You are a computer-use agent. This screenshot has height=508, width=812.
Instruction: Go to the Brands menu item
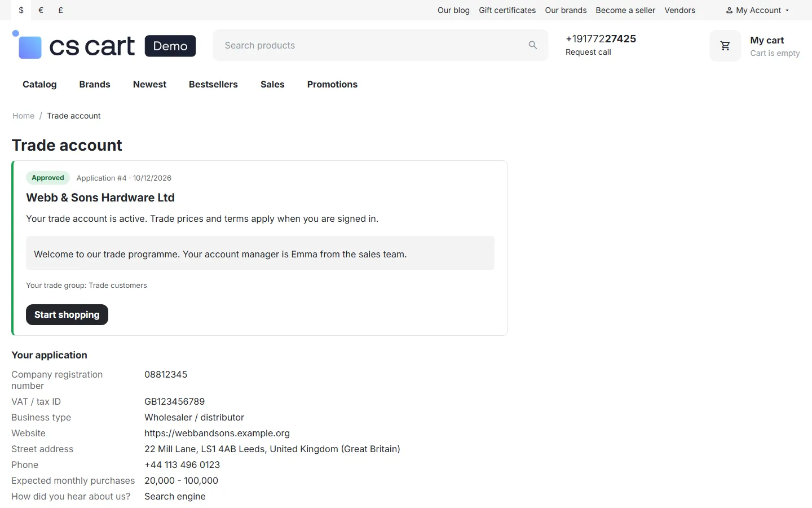95,84
